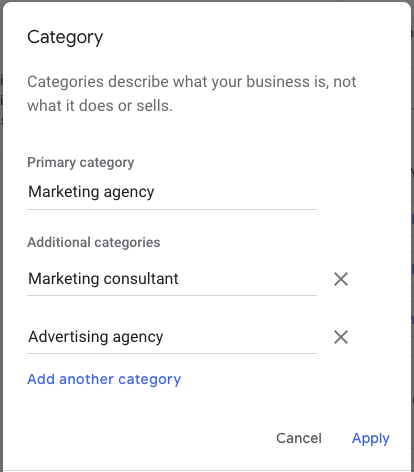Focus the Marketing consultant category field
This screenshot has height=472, width=414.
coord(172,279)
